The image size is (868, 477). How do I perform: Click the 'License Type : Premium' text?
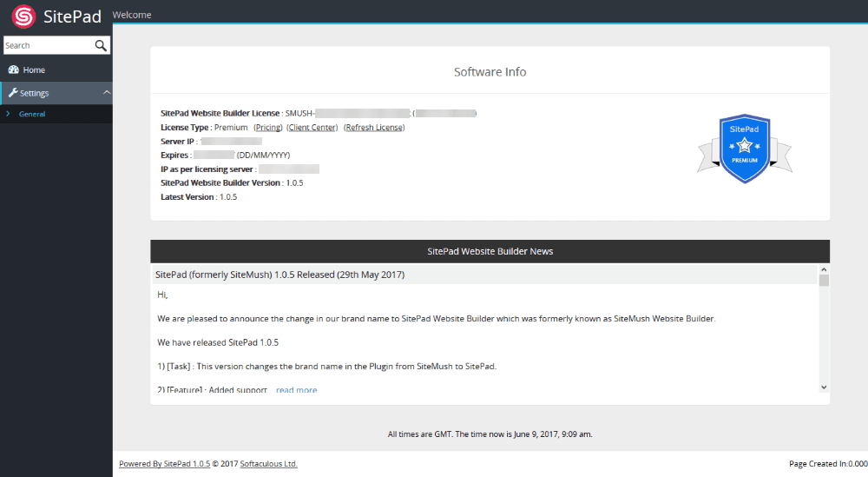(x=204, y=128)
